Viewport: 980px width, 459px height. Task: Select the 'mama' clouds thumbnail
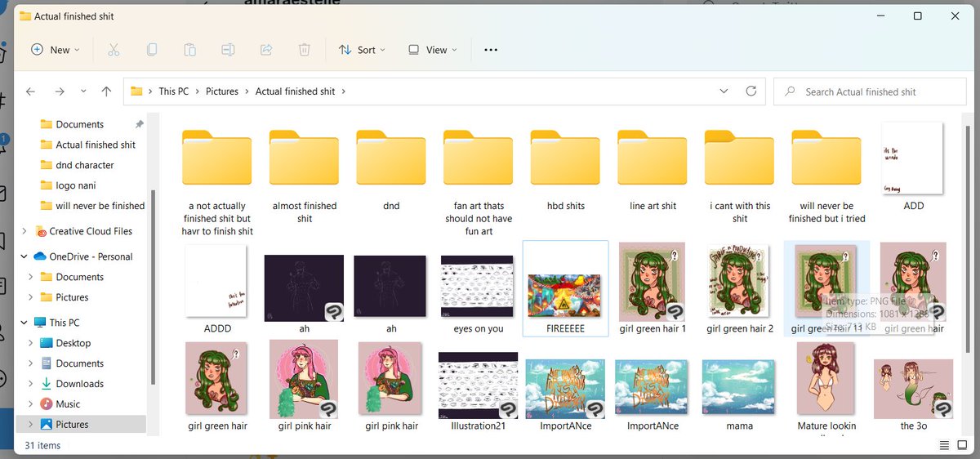point(739,389)
